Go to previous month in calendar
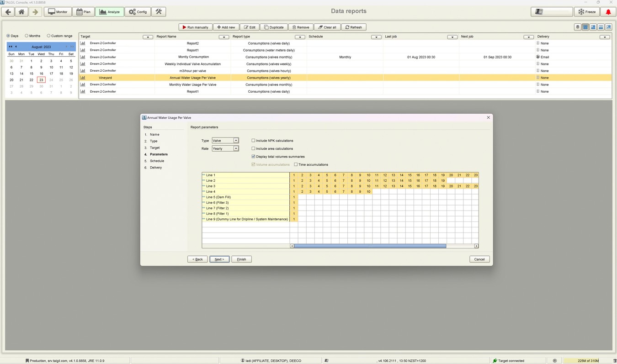Viewport: 617px width, 364px height. click(x=16, y=47)
